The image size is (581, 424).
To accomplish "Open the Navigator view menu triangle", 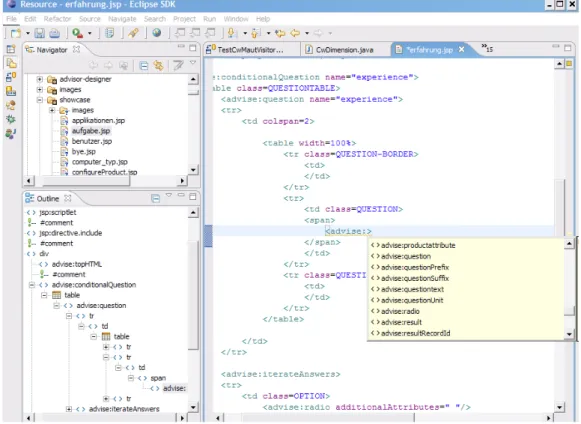I will tap(193, 63).
